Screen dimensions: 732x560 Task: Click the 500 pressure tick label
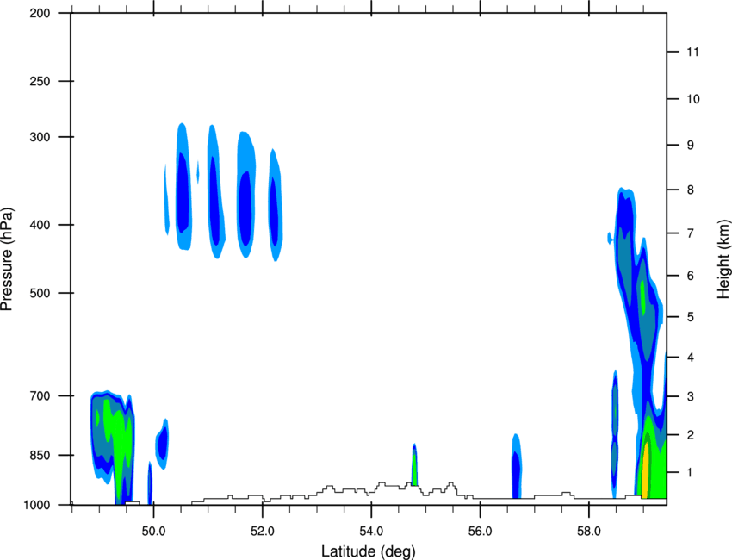click(x=40, y=293)
